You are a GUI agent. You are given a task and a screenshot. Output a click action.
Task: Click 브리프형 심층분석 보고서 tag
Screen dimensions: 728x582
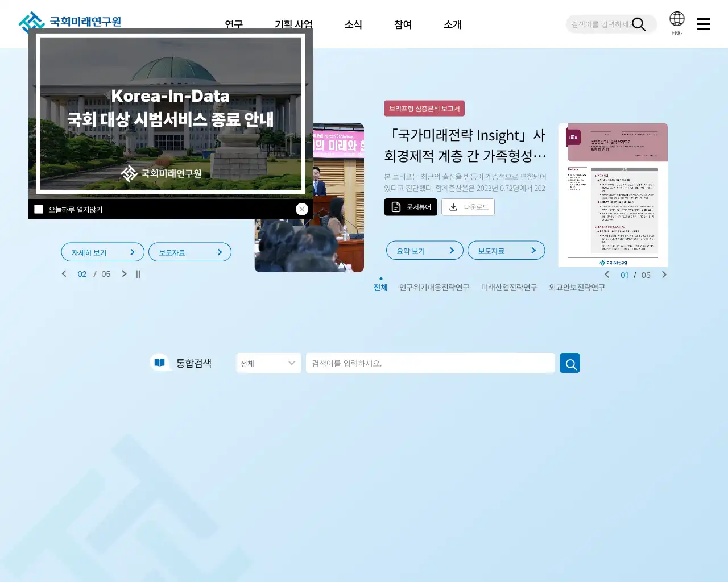[424, 109]
